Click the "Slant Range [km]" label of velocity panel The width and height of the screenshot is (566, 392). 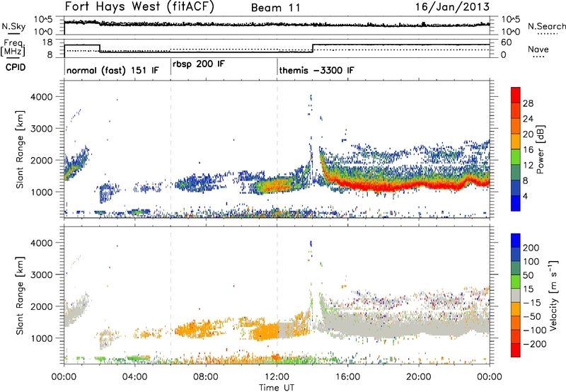pos(20,295)
